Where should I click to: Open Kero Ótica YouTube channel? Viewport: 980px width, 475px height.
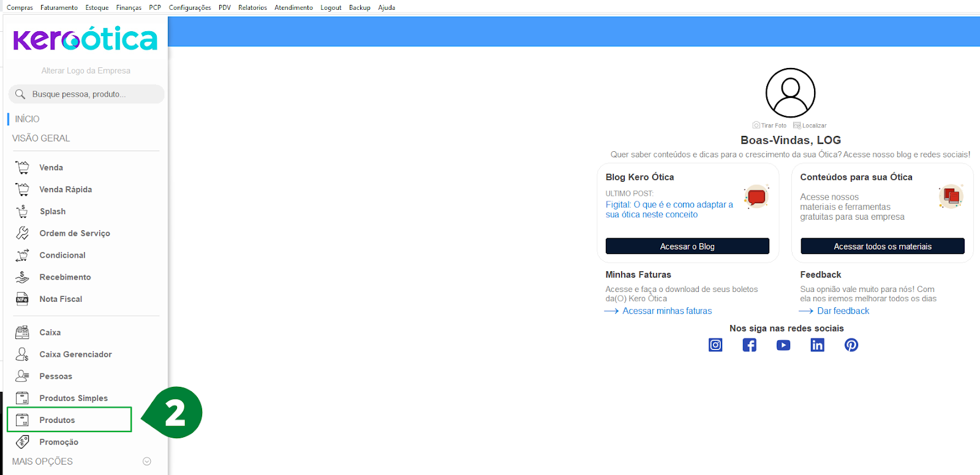coord(783,345)
